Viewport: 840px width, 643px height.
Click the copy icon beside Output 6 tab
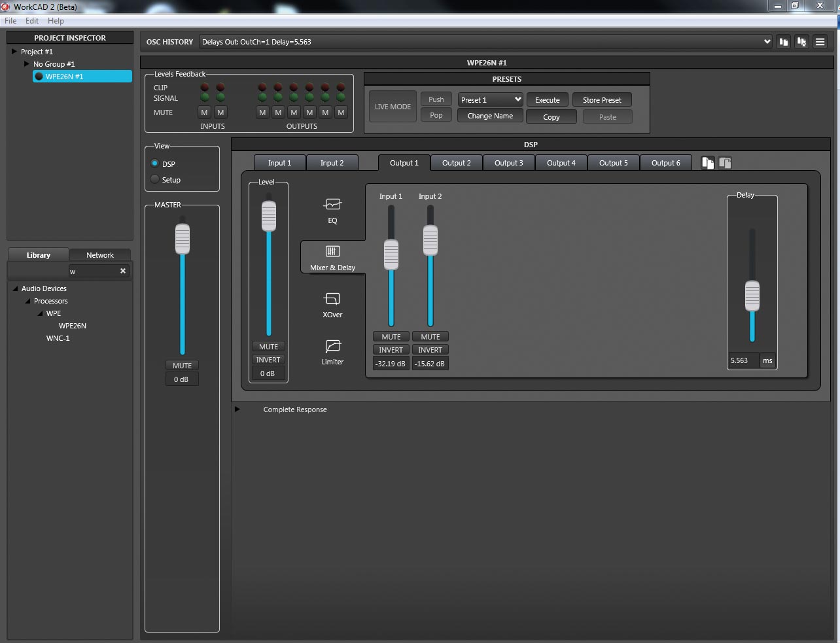[707, 163]
